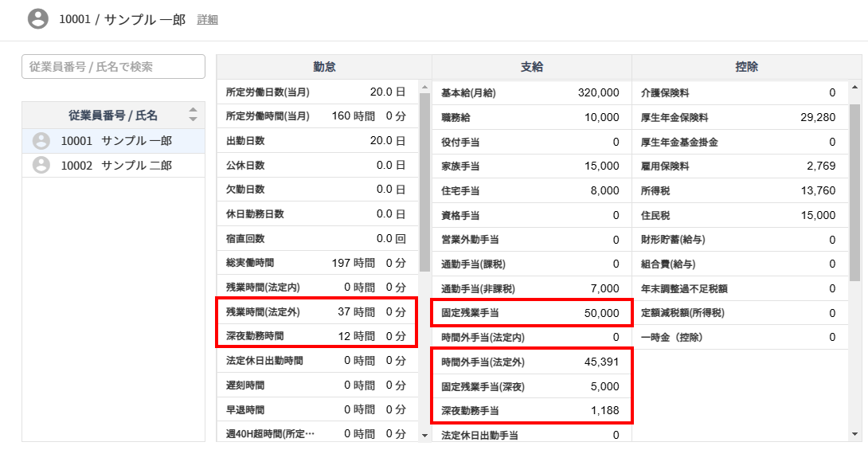
Task: Open the 詳細 link next to employee name
Action: [x=207, y=20]
